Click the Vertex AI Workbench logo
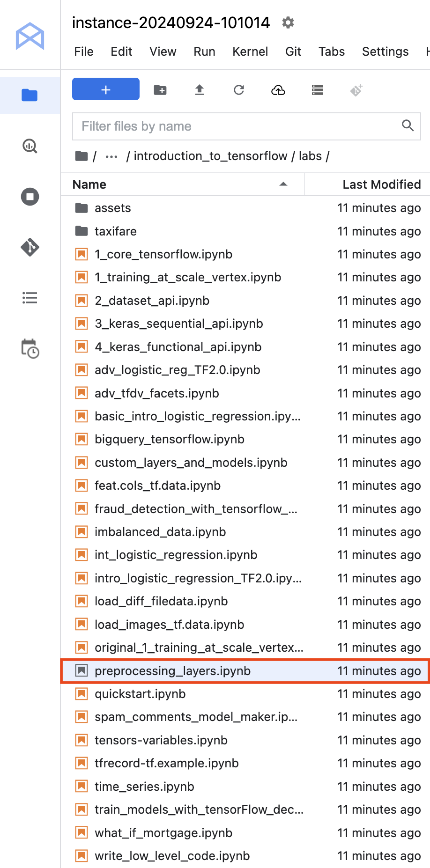The width and height of the screenshot is (430, 868). [x=30, y=36]
